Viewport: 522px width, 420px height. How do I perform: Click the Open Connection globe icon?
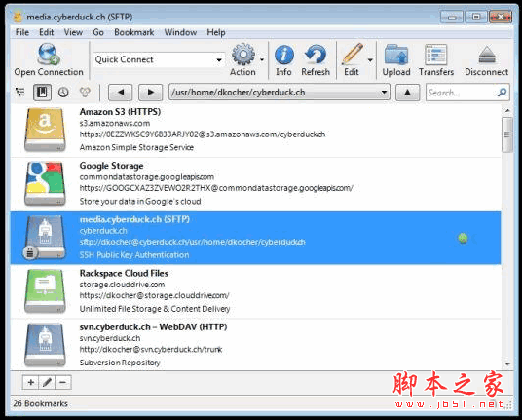click(49, 54)
